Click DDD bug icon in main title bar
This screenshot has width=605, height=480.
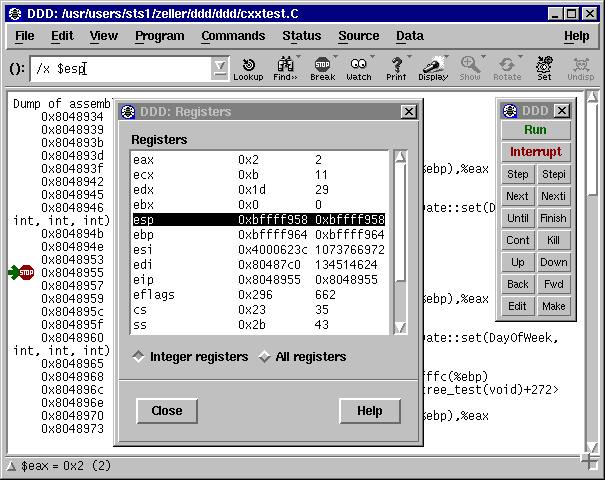pos(15,14)
